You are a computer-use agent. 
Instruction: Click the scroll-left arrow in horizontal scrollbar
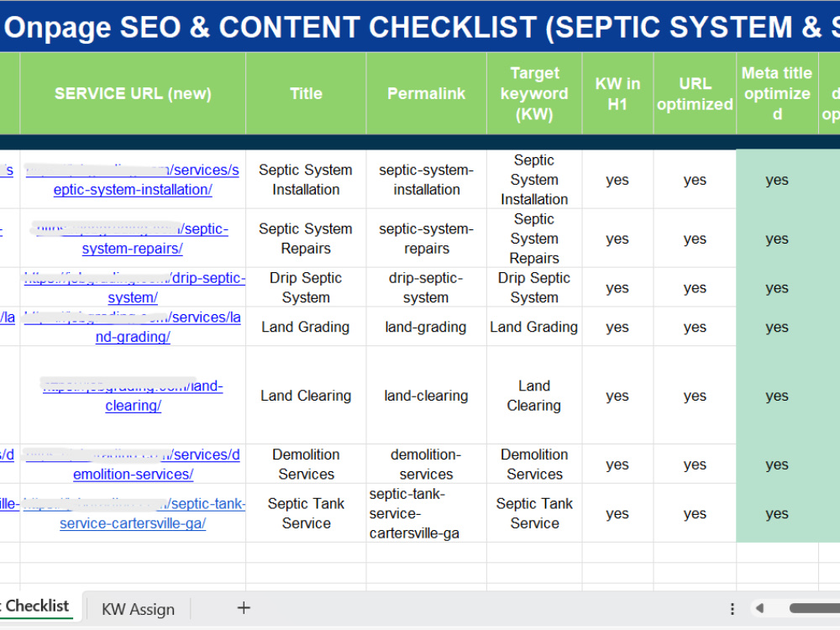pyautogui.click(x=759, y=608)
